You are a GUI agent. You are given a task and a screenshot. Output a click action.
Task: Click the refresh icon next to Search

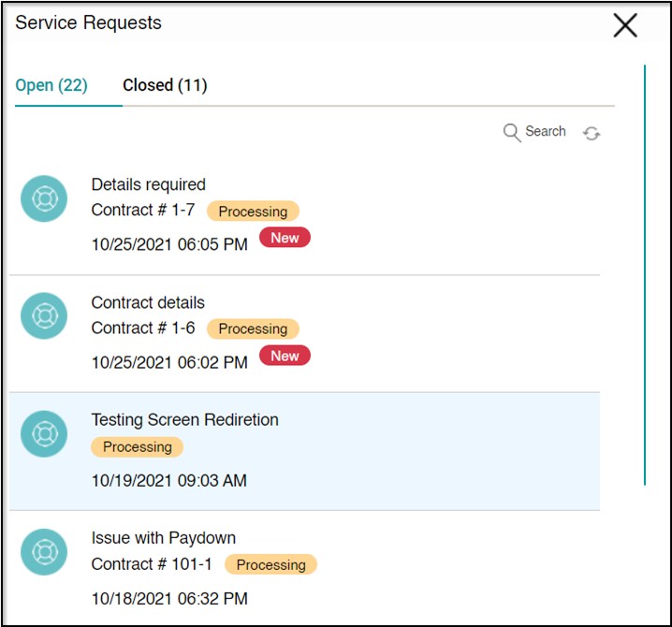(592, 134)
